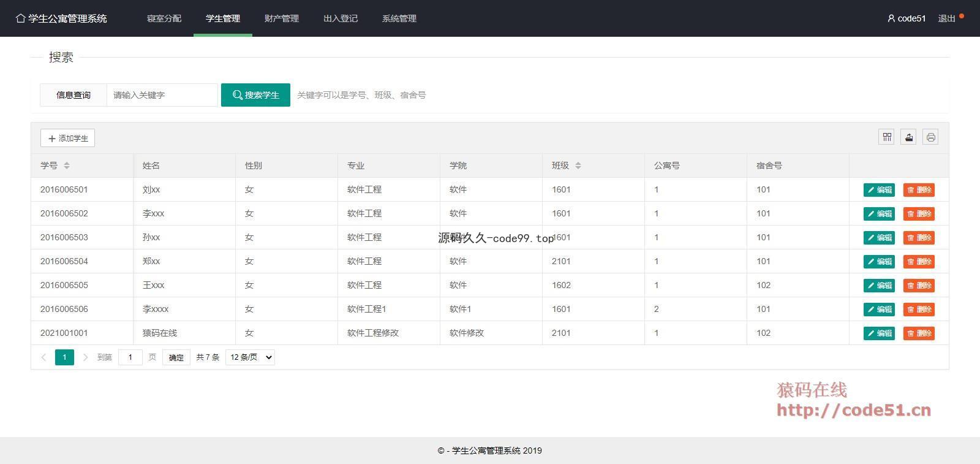The image size is (980, 464).
Task: Delete student 2016006506 李xxxx
Action: (919, 310)
